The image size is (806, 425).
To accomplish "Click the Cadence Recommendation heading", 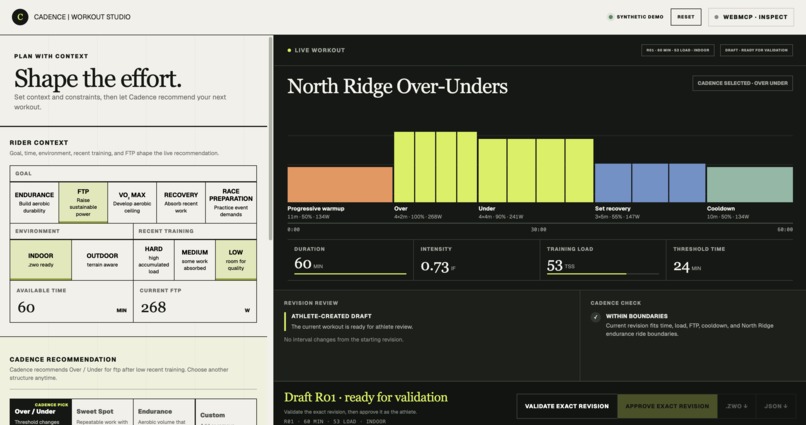I will click(x=63, y=359).
